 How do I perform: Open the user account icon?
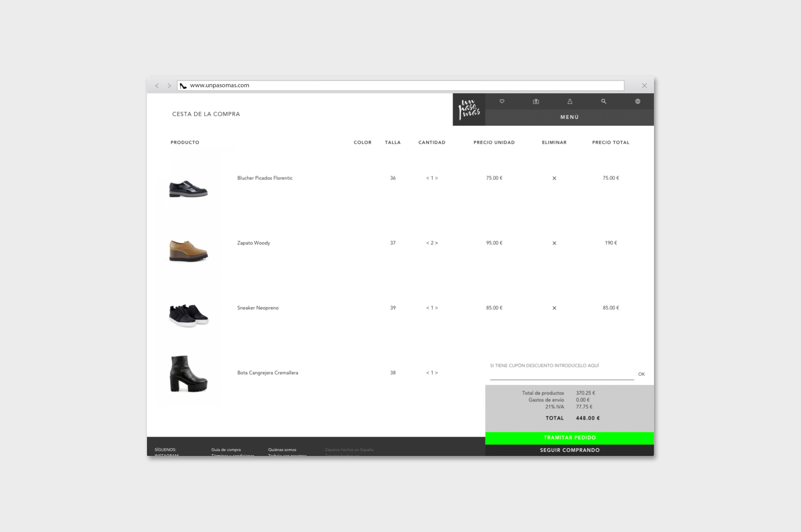pos(570,101)
